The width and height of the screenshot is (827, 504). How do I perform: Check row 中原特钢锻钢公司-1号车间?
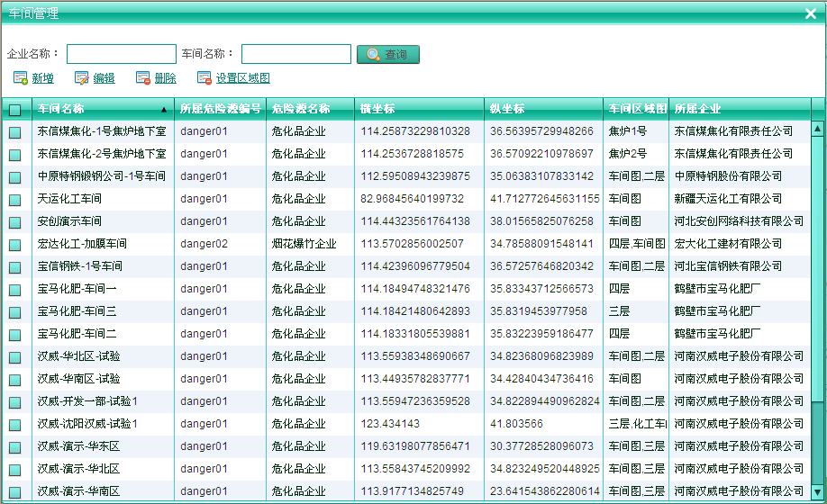[x=14, y=177]
